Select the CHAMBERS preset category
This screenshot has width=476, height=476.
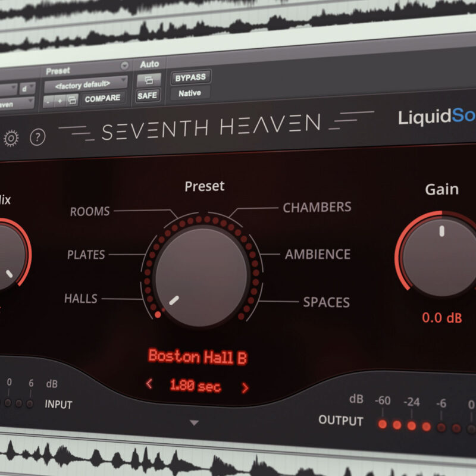click(x=317, y=207)
